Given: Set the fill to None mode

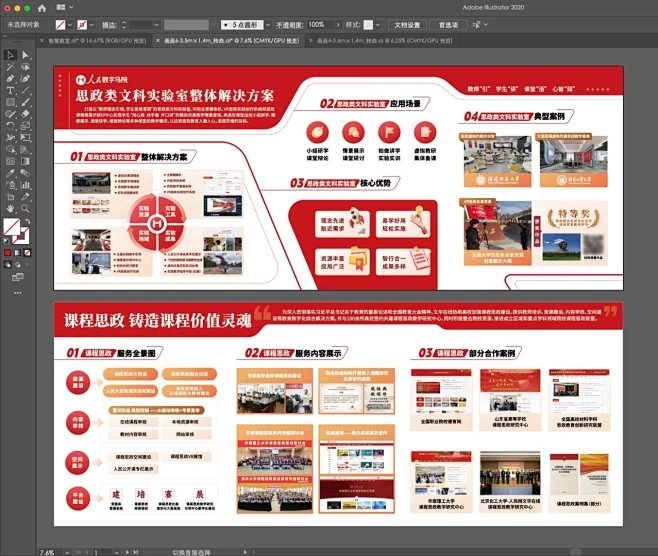Looking at the screenshot, I should point(25,252).
